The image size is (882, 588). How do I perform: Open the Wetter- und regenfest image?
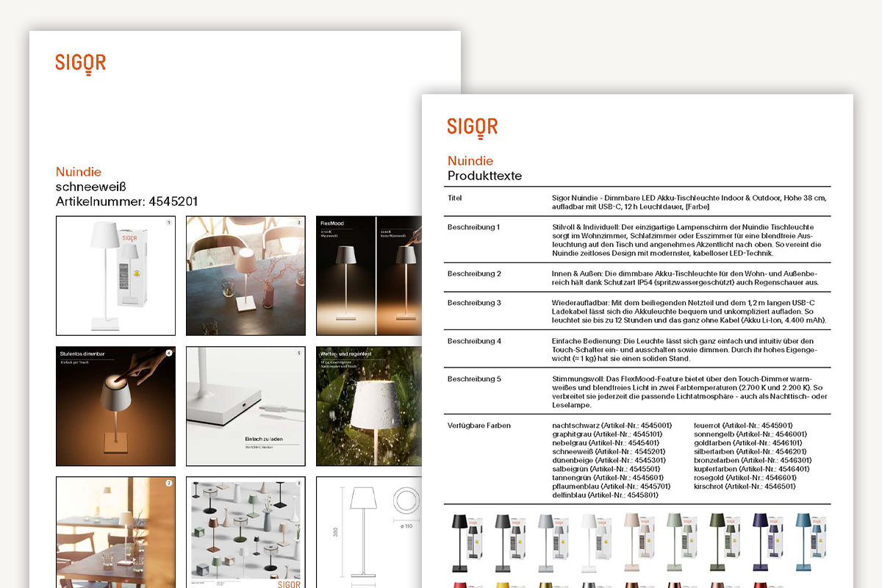tap(369, 406)
